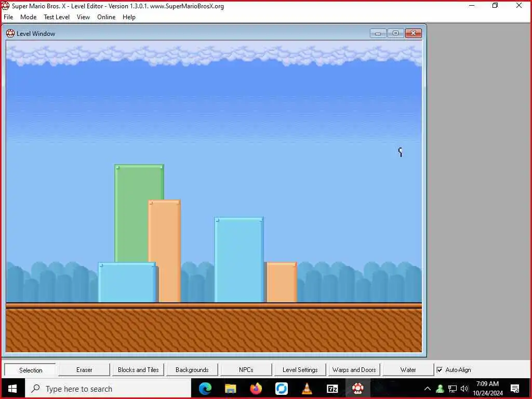Open the Mode menu
This screenshot has width=532, height=399.
tap(28, 17)
